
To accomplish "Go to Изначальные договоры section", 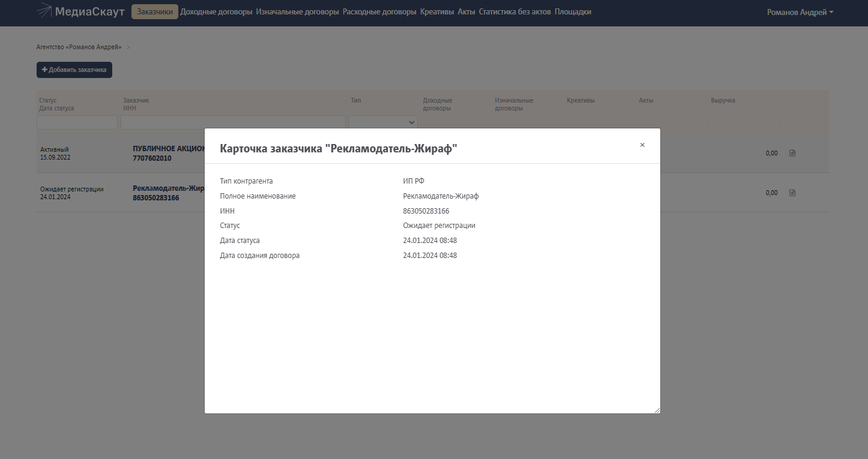I will (x=297, y=12).
